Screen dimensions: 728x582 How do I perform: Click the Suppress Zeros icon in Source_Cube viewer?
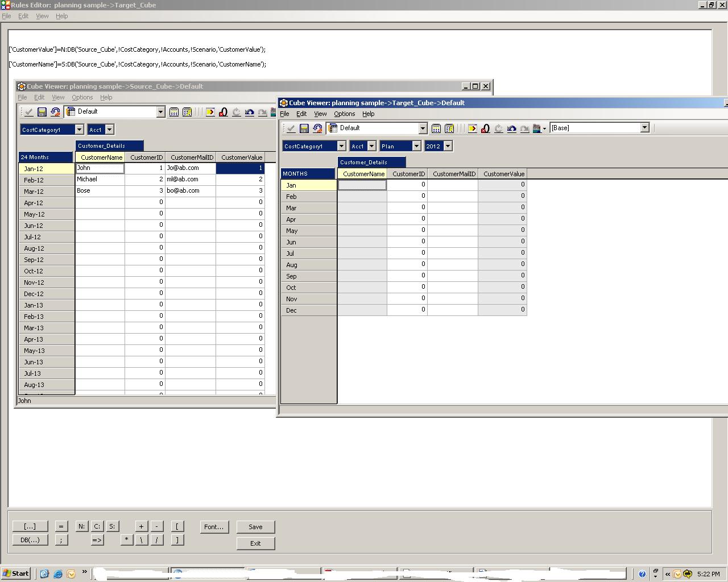pyautogui.click(x=174, y=112)
